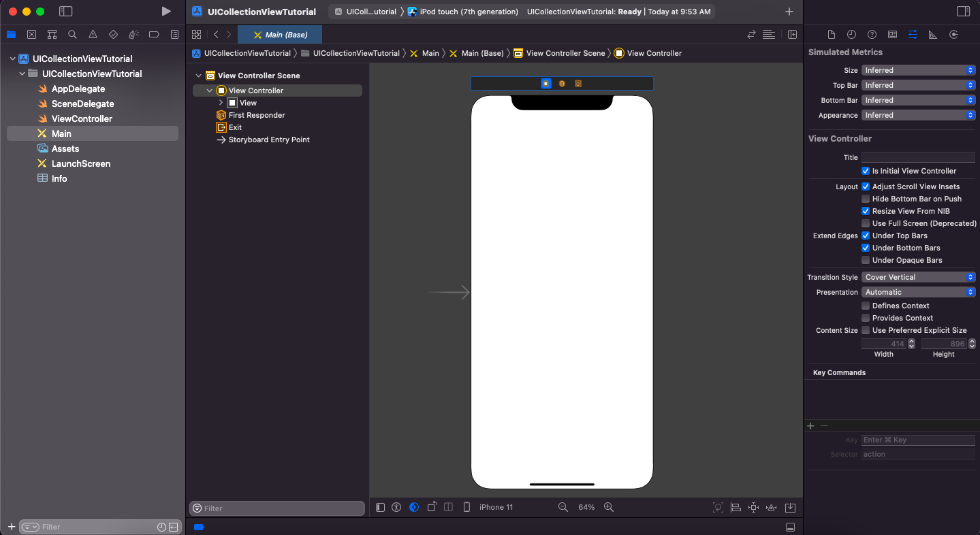Click the document outline Filter field
This screenshot has height=535, width=980.
pyautogui.click(x=277, y=508)
